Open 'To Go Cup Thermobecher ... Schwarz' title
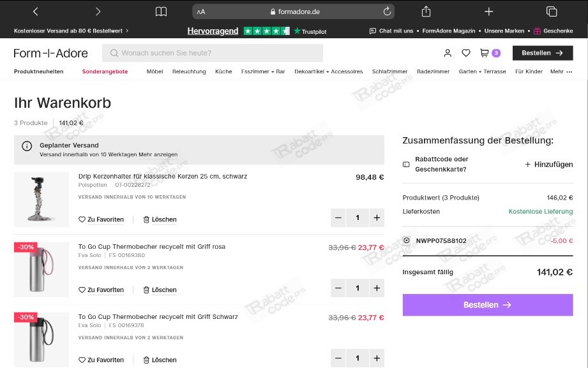588x368 pixels. point(158,317)
